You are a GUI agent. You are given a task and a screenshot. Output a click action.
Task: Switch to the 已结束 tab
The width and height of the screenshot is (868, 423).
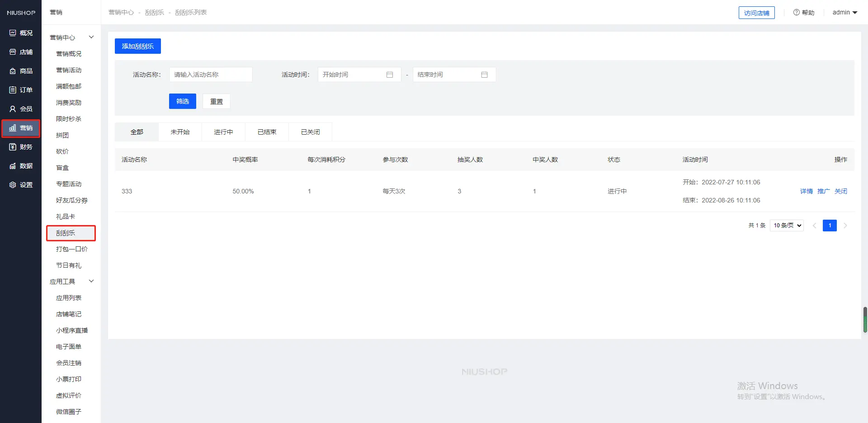[x=267, y=132]
